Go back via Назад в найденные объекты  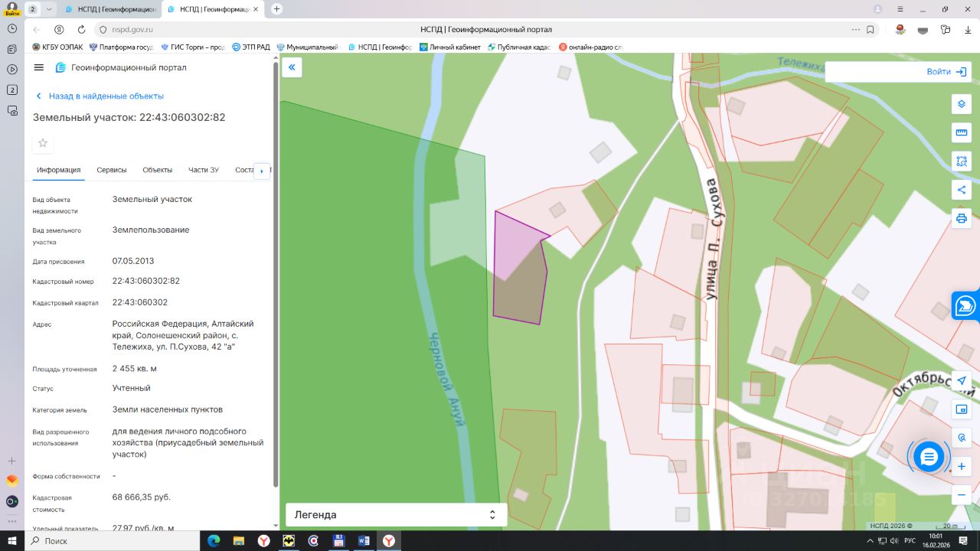[x=100, y=96]
